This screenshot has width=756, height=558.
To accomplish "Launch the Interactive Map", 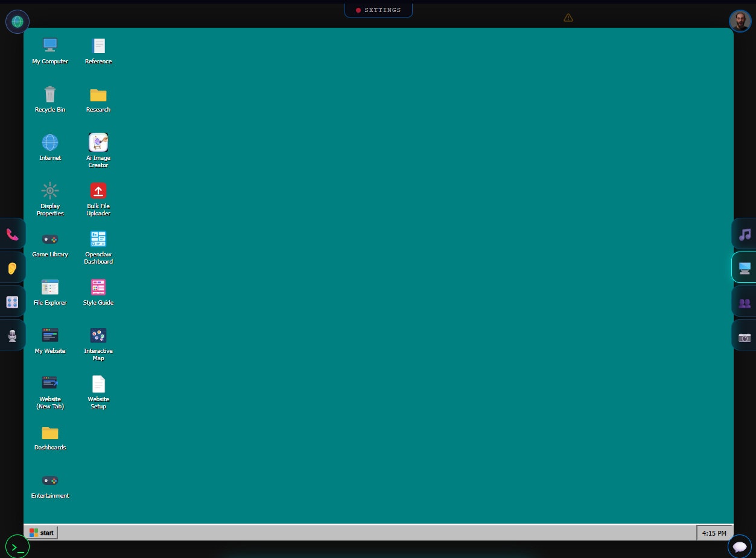I will (x=98, y=335).
